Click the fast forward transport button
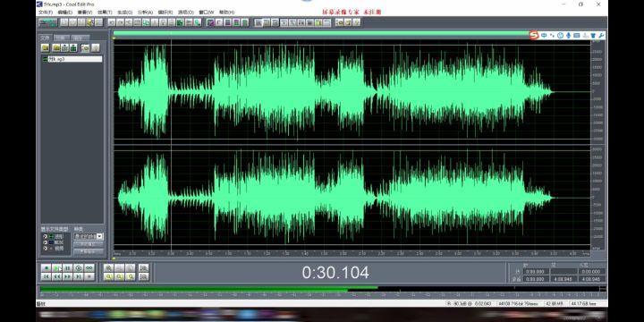 [x=68, y=276]
